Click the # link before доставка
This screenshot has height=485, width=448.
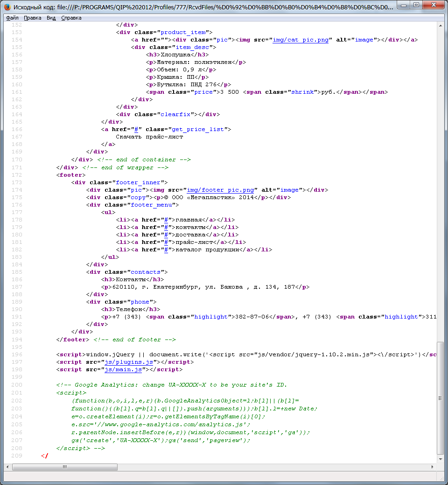[x=166, y=235]
